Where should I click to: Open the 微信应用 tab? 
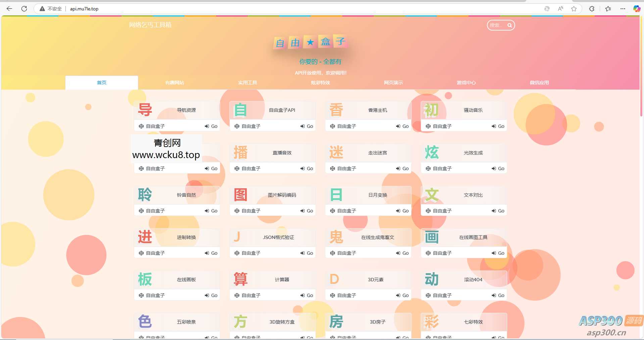(x=539, y=82)
